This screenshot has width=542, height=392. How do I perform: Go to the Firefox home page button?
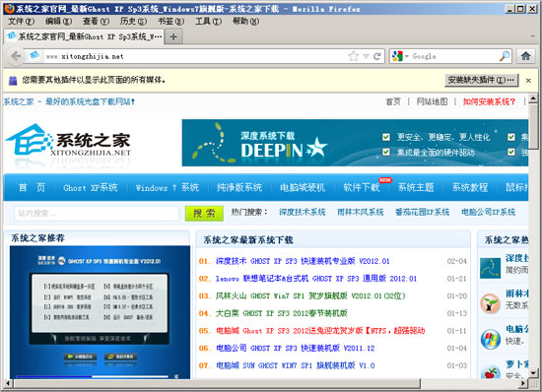coord(526,56)
